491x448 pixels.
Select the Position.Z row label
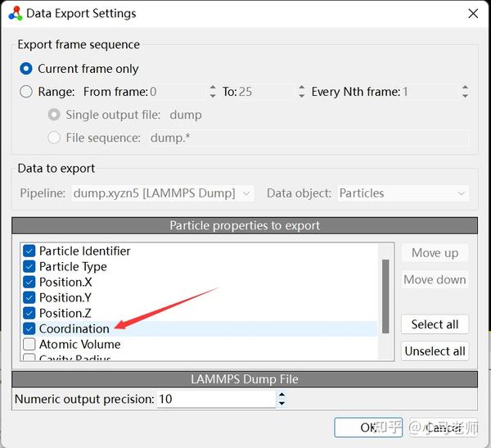click(x=65, y=313)
